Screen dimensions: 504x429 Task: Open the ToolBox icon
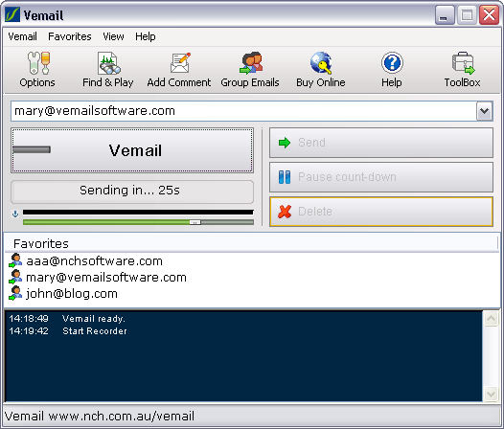463,63
